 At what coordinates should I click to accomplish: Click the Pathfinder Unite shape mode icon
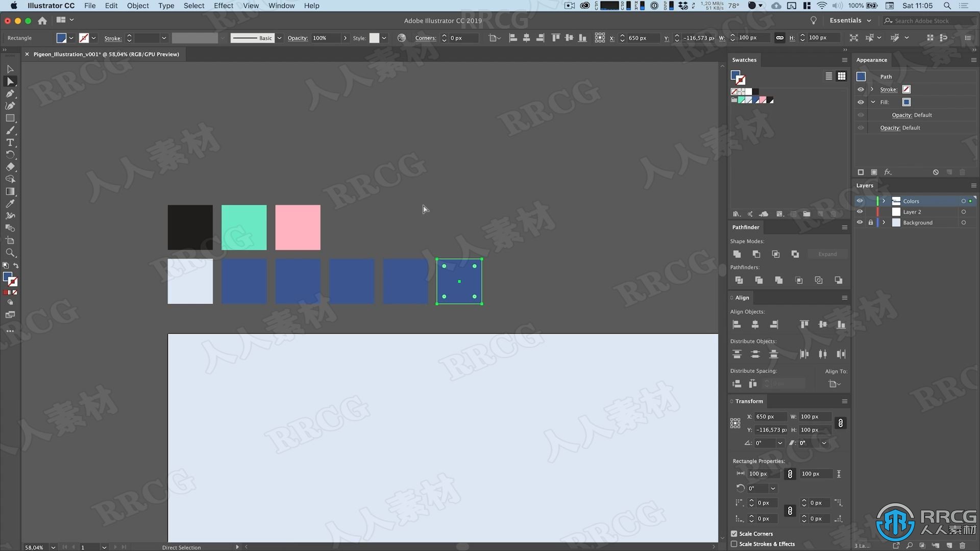[x=737, y=254]
